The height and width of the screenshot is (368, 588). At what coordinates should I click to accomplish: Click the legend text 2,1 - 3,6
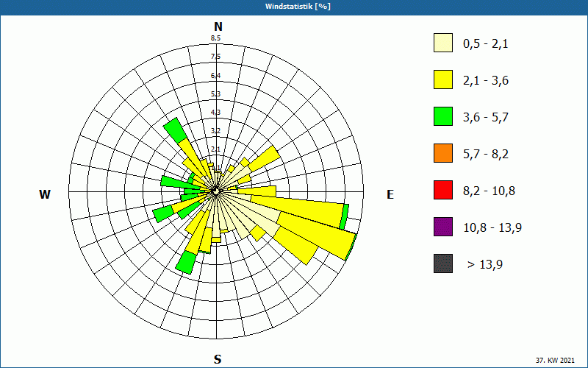[x=486, y=81]
